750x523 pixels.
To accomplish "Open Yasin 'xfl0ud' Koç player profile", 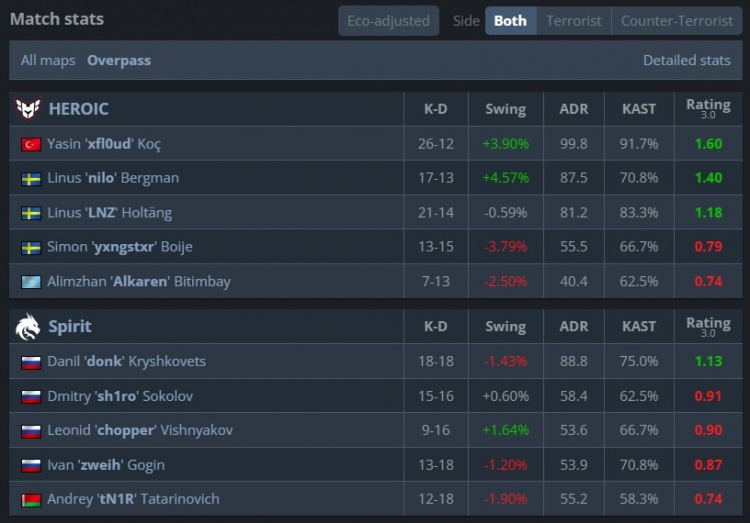I will coord(104,144).
